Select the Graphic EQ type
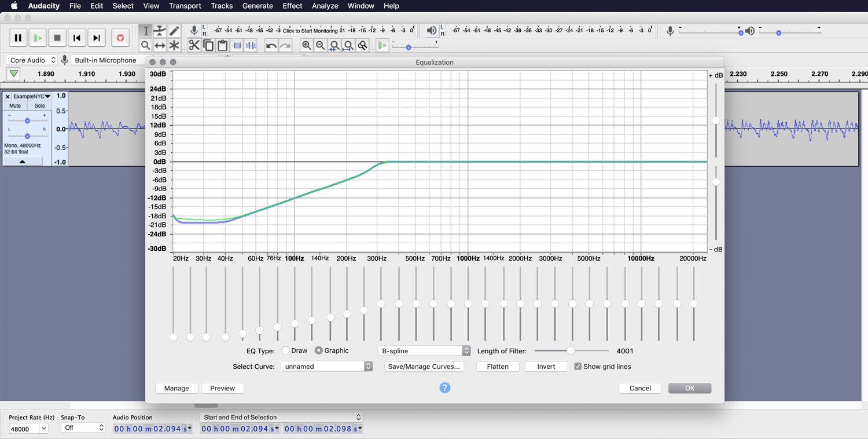Image resolution: width=868 pixels, height=439 pixels. point(319,350)
